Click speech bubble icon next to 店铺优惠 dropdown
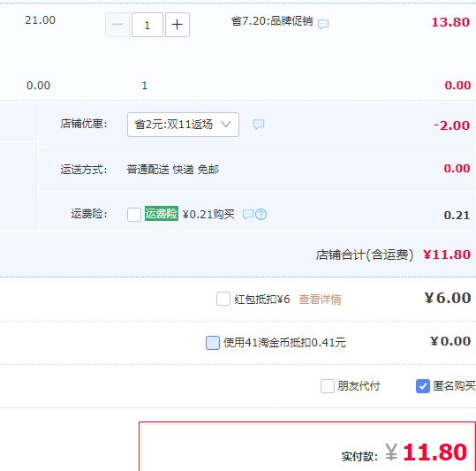The image size is (476, 471). pyautogui.click(x=259, y=124)
